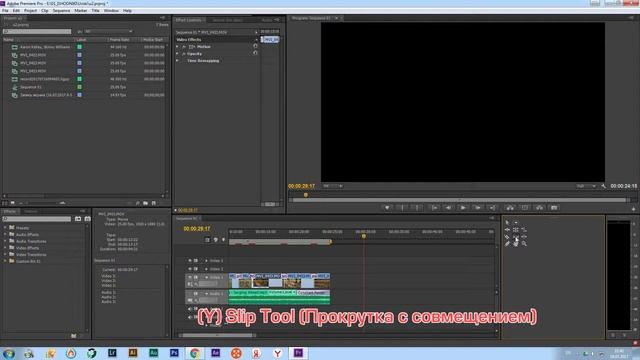Click label color of Sequence 01
The image size is (640, 360).
coord(80,87)
